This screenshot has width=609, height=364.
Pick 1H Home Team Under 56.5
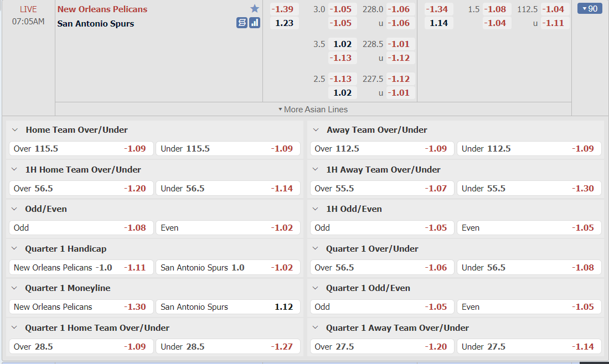228,189
